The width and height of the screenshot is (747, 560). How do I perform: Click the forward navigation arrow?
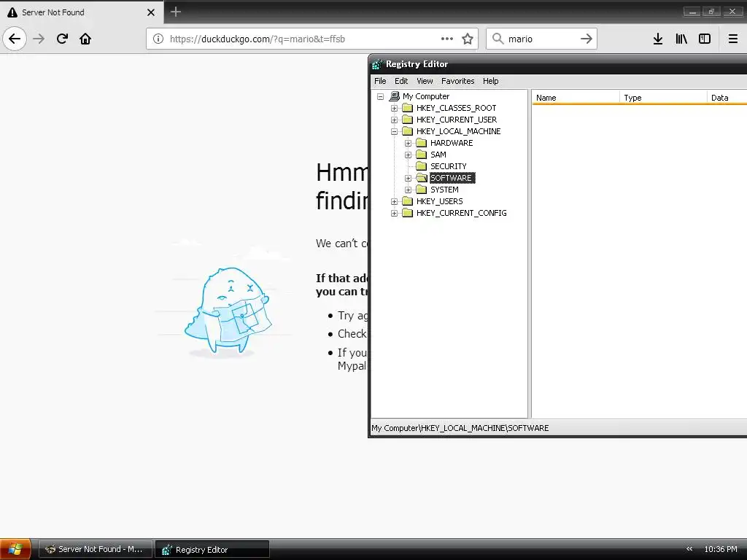(39, 39)
